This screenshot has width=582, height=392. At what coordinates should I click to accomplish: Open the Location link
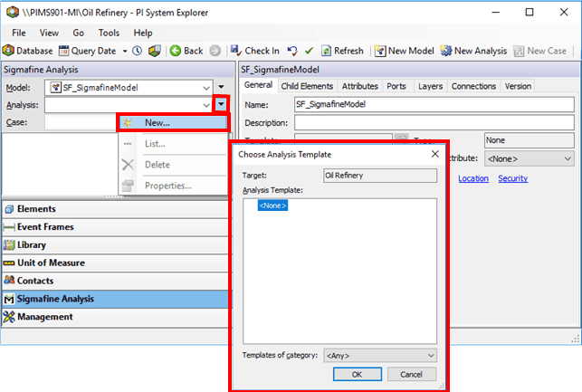[473, 178]
